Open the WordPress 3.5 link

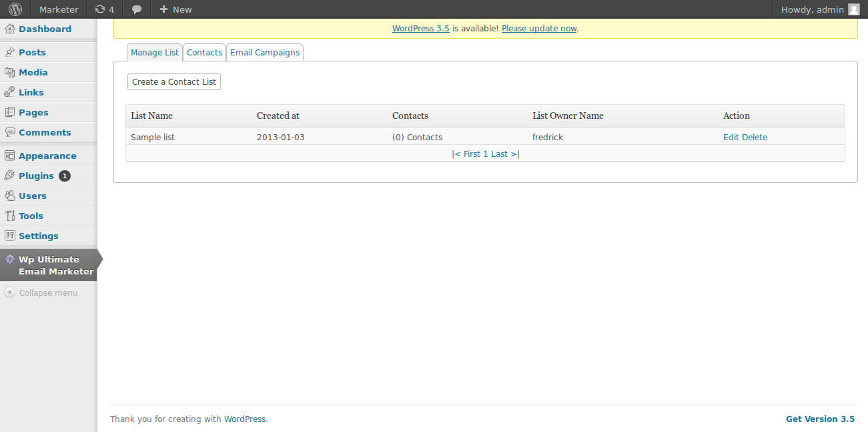tap(420, 29)
